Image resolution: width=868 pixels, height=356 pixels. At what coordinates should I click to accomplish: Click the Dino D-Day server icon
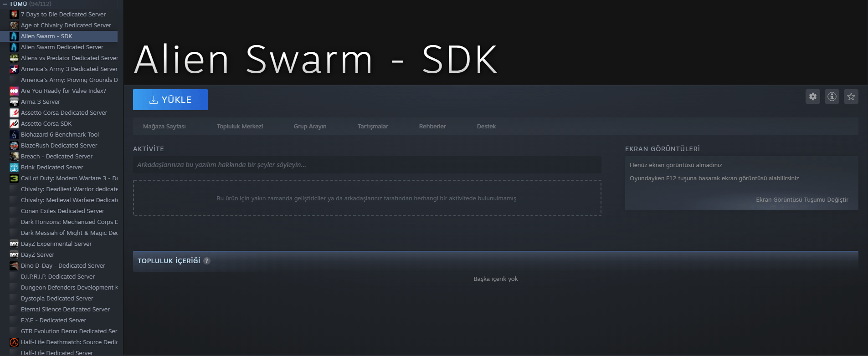(x=14, y=265)
